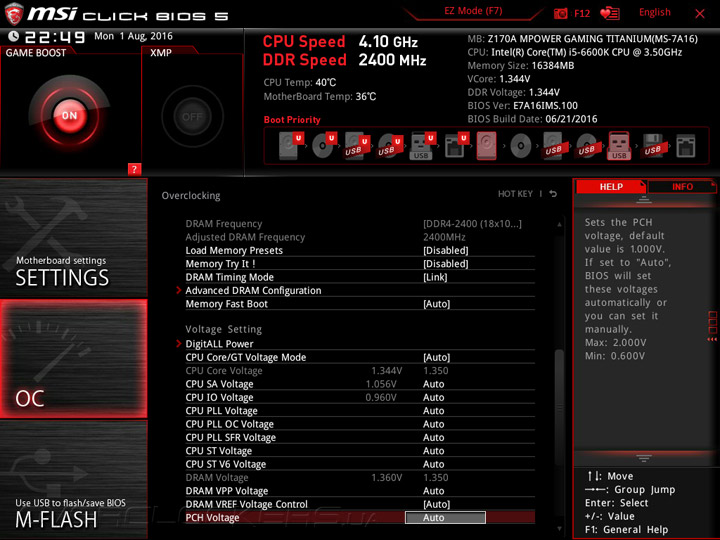This screenshot has height=540, width=720.
Task: Open the CPU Core/GT Voltage Mode dropdown
Action: point(436,357)
